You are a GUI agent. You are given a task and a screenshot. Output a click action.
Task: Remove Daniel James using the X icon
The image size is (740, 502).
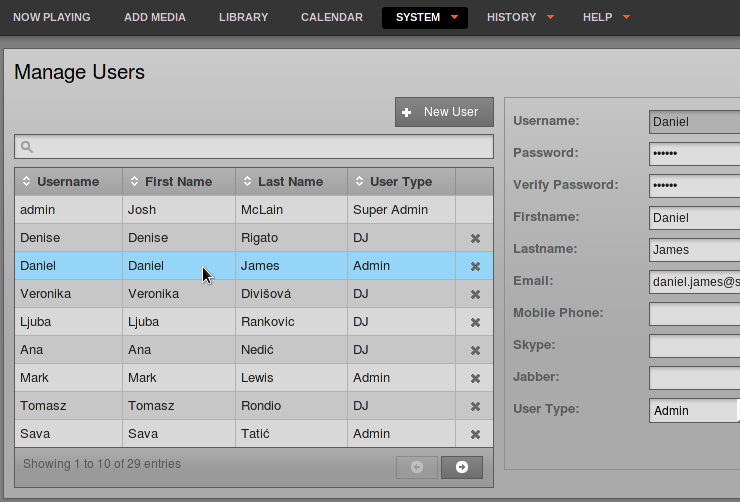tap(475, 266)
